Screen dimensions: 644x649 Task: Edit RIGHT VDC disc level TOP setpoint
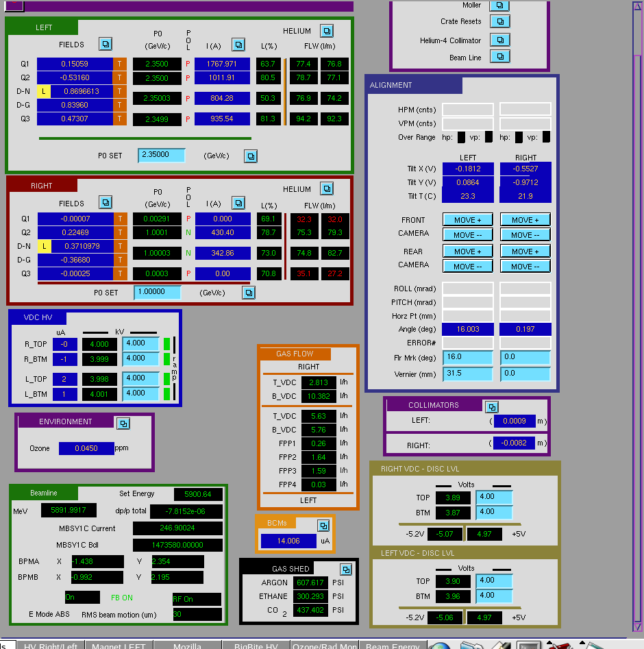[494, 497]
